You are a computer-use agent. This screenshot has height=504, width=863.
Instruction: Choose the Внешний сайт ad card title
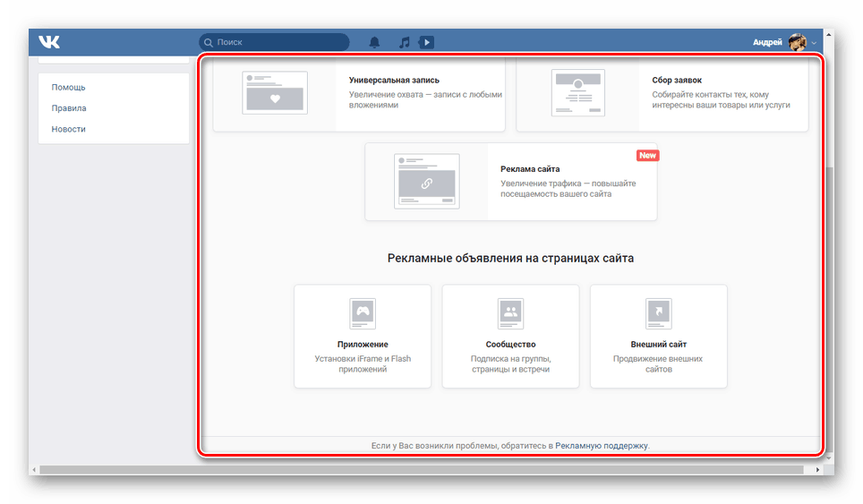tap(659, 345)
